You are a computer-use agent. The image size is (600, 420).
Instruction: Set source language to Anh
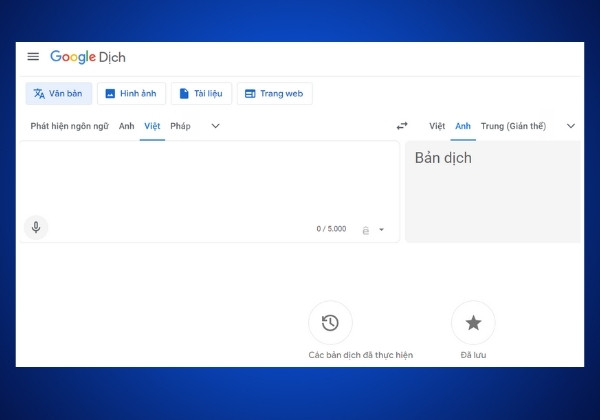coord(126,126)
